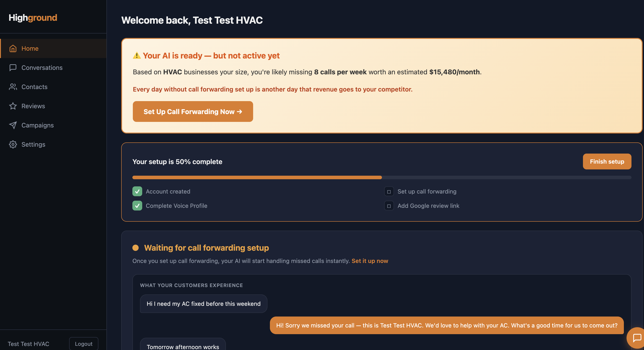Click the Highground logo

point(33,18)
